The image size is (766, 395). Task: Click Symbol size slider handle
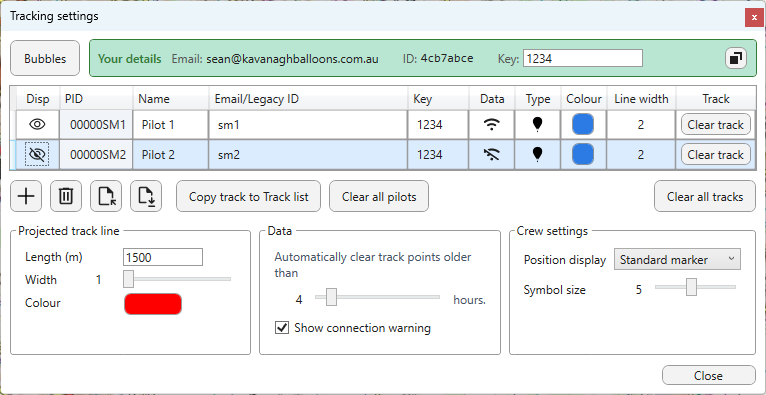coord(691,287)
